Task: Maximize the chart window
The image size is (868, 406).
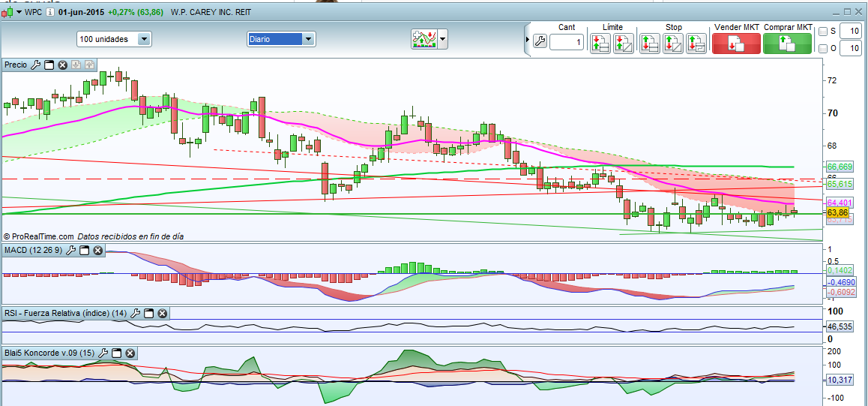Action: coord(848,12)
